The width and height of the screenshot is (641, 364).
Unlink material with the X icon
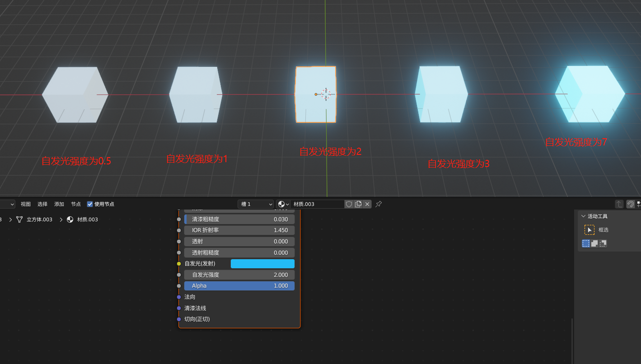click(x=367, y=204)
